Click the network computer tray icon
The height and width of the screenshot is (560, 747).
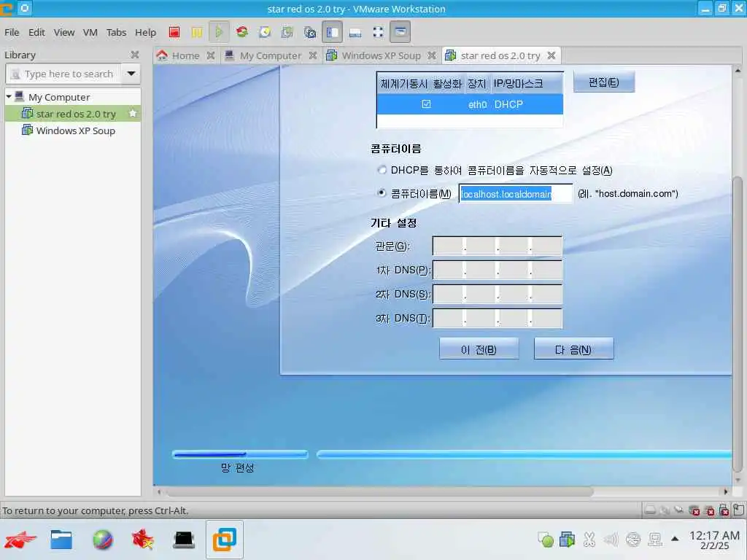pos(655,539)
